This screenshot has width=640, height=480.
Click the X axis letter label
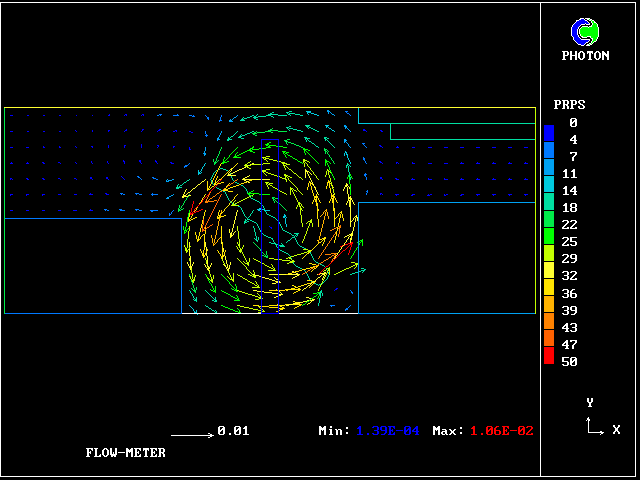616,430
